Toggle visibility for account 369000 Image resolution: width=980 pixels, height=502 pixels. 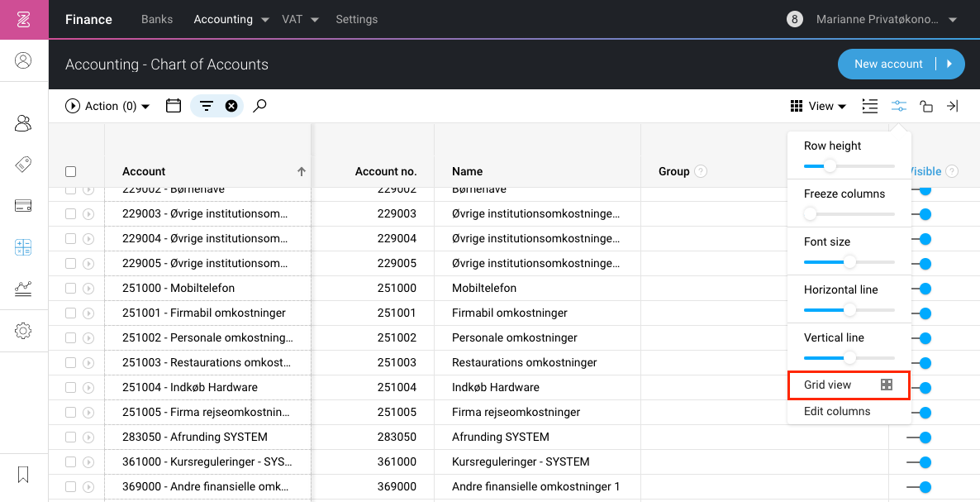point(920,487)
